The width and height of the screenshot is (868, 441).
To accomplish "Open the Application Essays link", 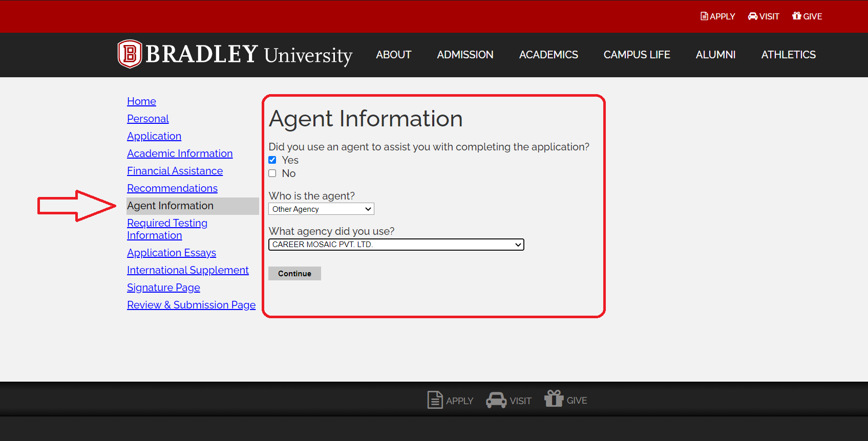I will (172, 253).
